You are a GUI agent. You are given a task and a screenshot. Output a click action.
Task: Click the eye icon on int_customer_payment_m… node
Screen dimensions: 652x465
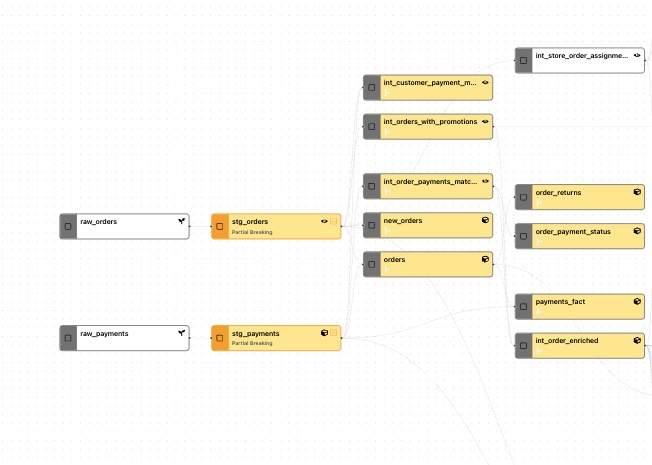(x=485, y=82)
